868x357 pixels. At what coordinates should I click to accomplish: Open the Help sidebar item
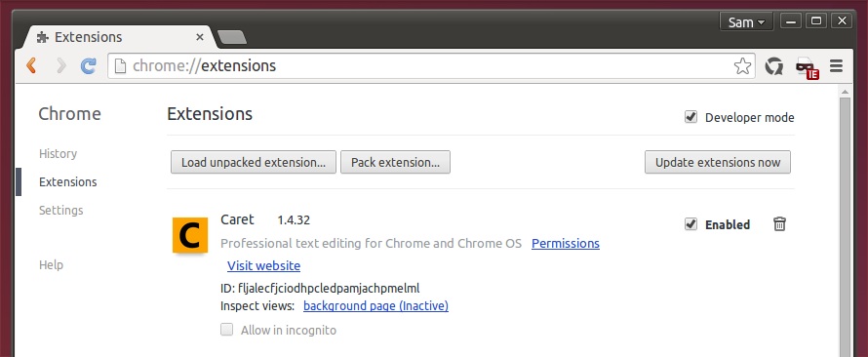point(51,265)
